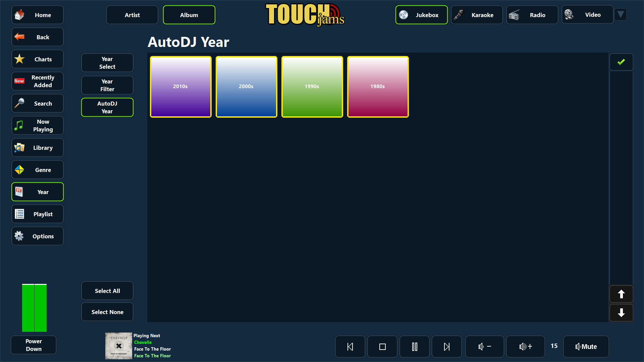644x362 pixels.
Task: Open the Year calendar icon
Action: click(x=19, y=192)
